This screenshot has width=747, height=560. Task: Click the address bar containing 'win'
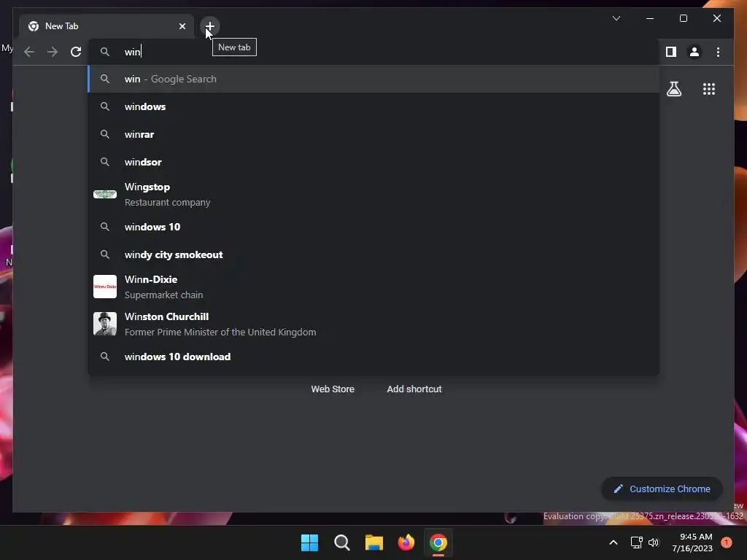373,52
